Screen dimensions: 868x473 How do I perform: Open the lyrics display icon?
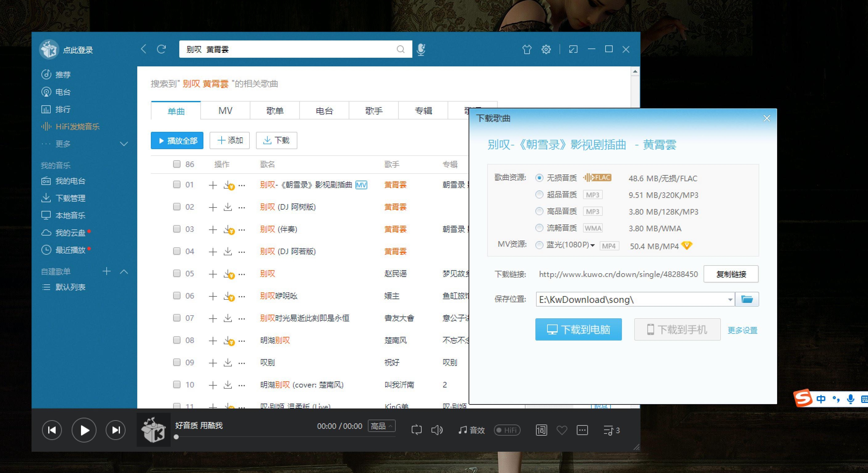click(541, 430)
